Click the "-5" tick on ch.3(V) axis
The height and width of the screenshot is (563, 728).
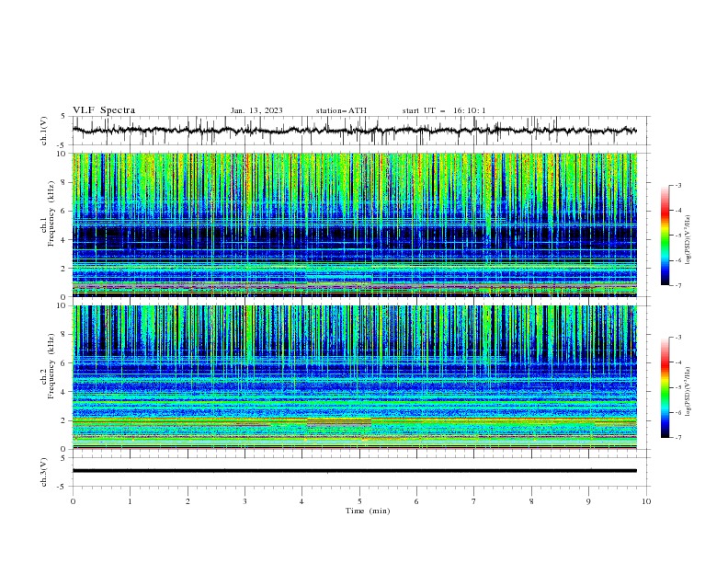(62, 487)
